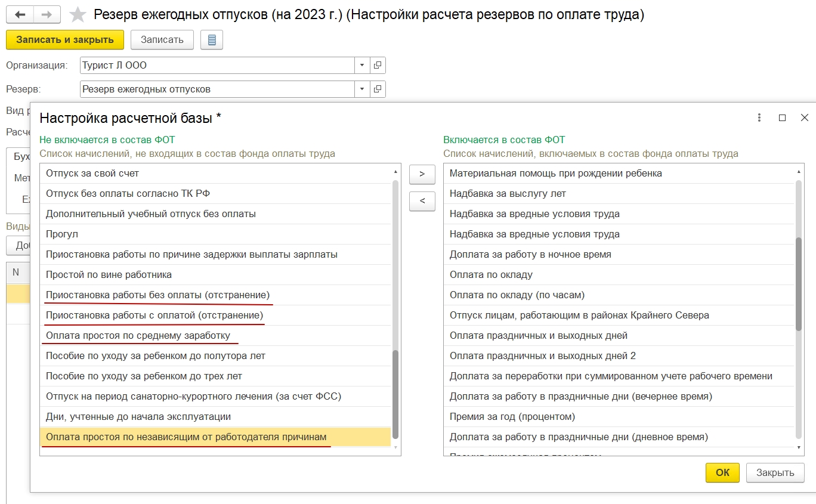Image resolution: width=816 pixels, height=504 pixels.
Task: Move selected accrual right with > button
Action: pyautogui.click(x=422, y=174)
